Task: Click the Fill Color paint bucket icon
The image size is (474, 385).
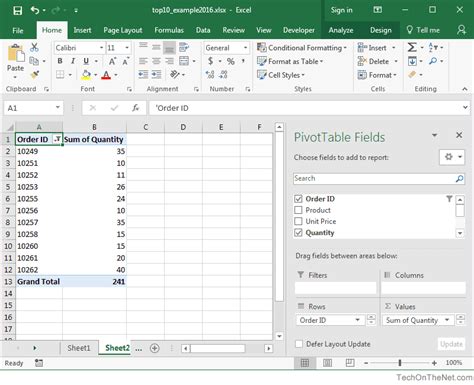Action: pyautogui.click(x=86, y=75)
